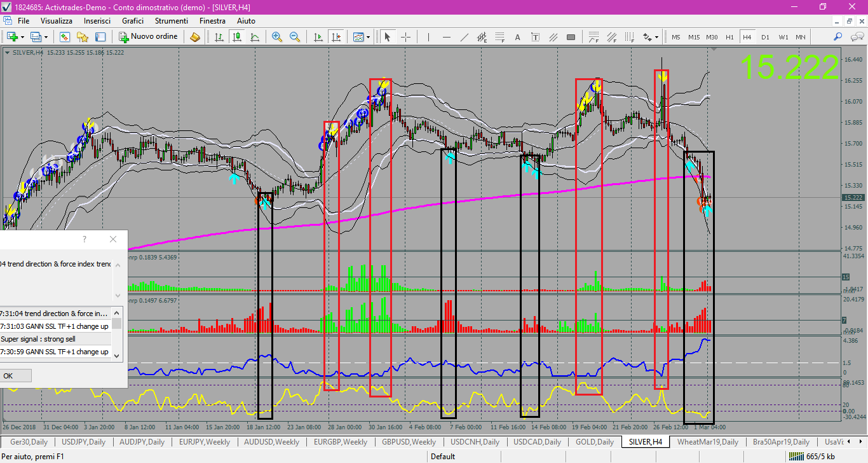Open the Inserisci menu
This screenshot has width=868, height=463.
(x=97, y=21)
